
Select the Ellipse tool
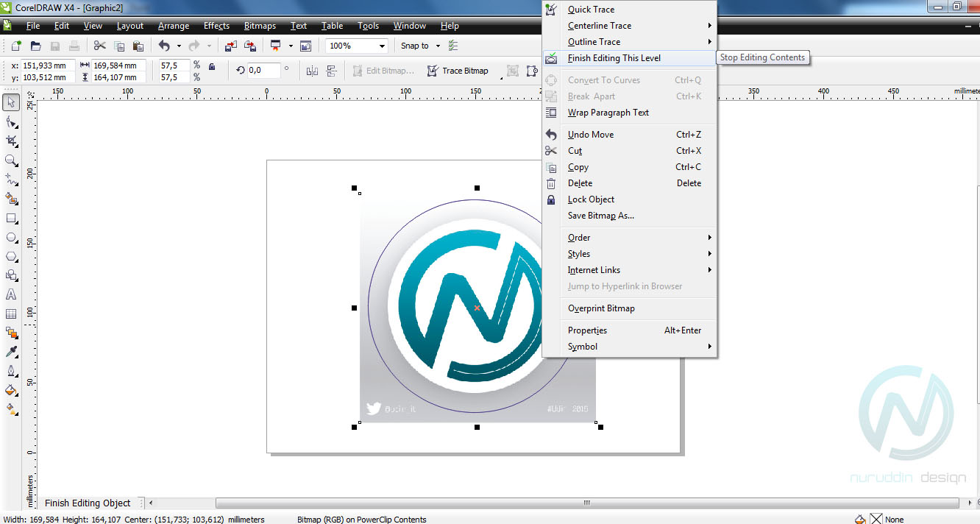point(11,237)
